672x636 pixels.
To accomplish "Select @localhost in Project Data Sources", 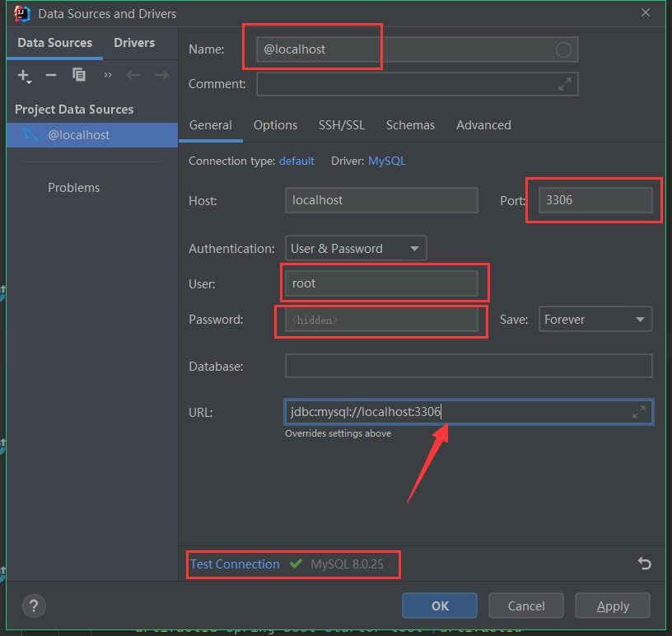I will 92,135.
